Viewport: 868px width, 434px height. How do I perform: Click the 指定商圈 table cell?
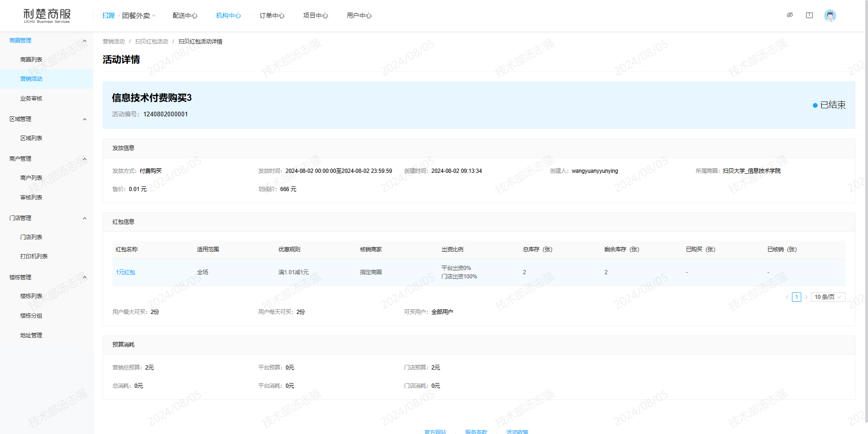(x=371, y=272)
